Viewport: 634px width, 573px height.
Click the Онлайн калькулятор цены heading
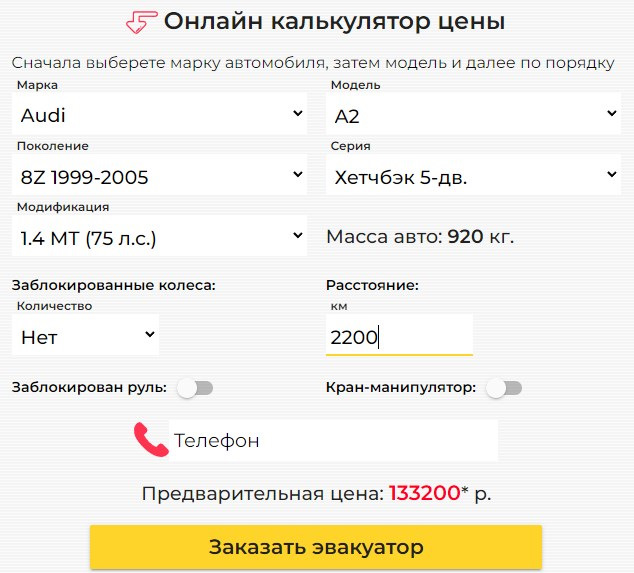334,22
